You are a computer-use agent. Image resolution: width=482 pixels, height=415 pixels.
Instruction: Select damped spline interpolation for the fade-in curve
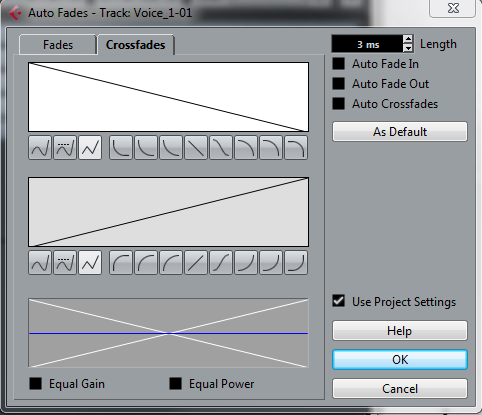pyautogui.click(x=65, y=263)
